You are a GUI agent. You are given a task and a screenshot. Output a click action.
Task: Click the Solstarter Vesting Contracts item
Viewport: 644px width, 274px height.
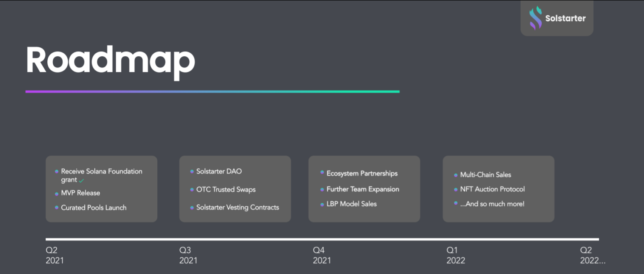pos(238,208)
